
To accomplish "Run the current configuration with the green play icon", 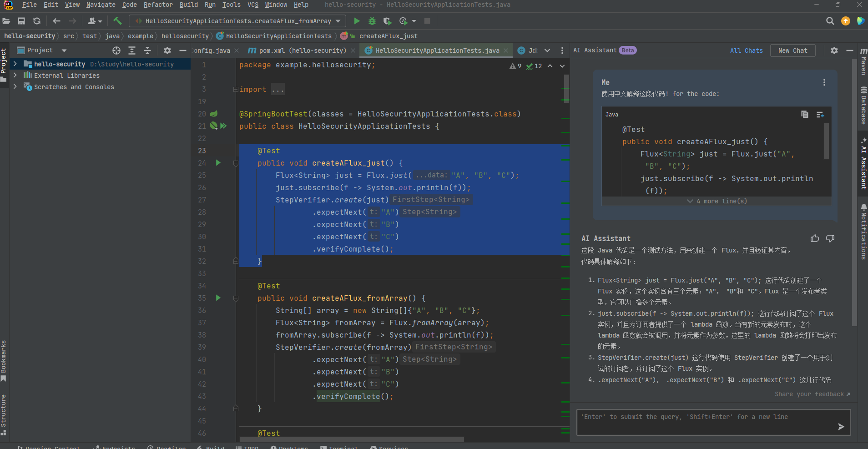I will tap(357, 21).
